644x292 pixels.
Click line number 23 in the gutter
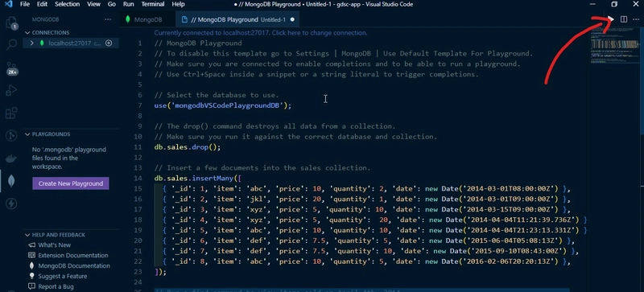138,272
